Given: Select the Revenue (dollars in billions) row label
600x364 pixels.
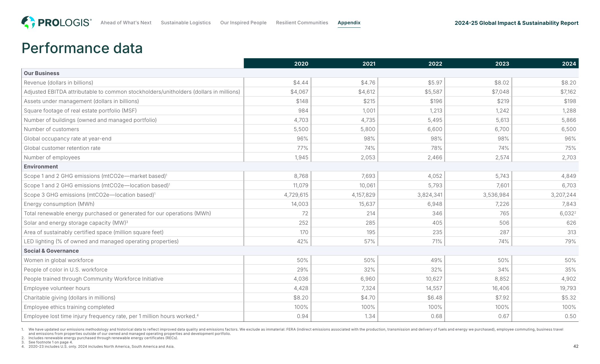Looking at the screenshot, I should (59, 83).
